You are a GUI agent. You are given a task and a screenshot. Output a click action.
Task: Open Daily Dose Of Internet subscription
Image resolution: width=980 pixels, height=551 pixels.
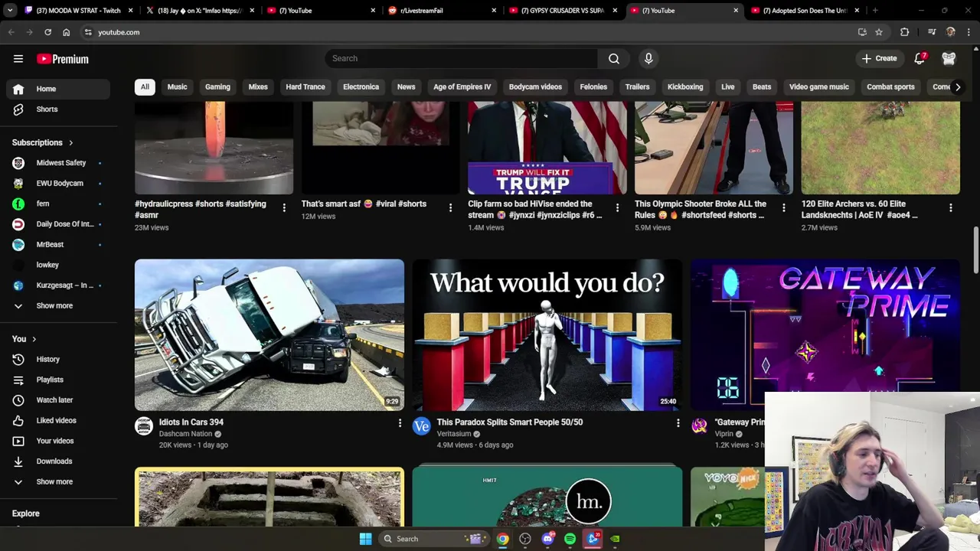(x=59, y=224)
